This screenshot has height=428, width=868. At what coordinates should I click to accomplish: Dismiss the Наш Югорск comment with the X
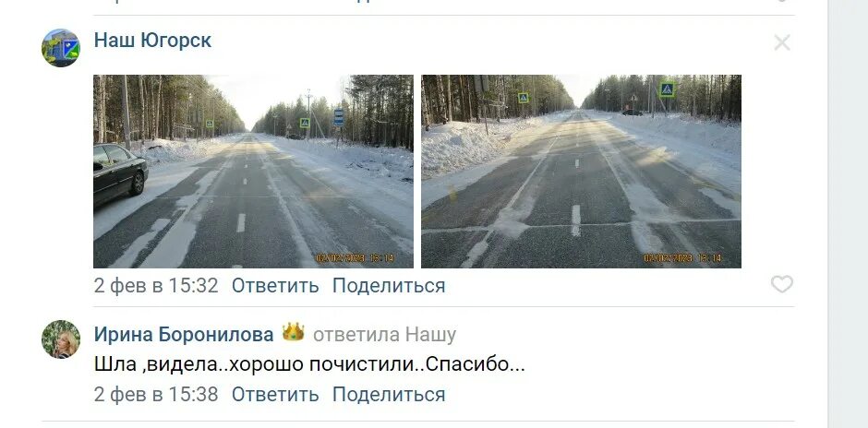tap(781, 42)
